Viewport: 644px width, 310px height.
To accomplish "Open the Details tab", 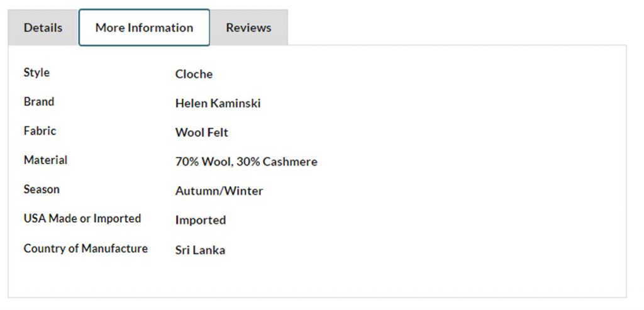I will coord(43,28).
